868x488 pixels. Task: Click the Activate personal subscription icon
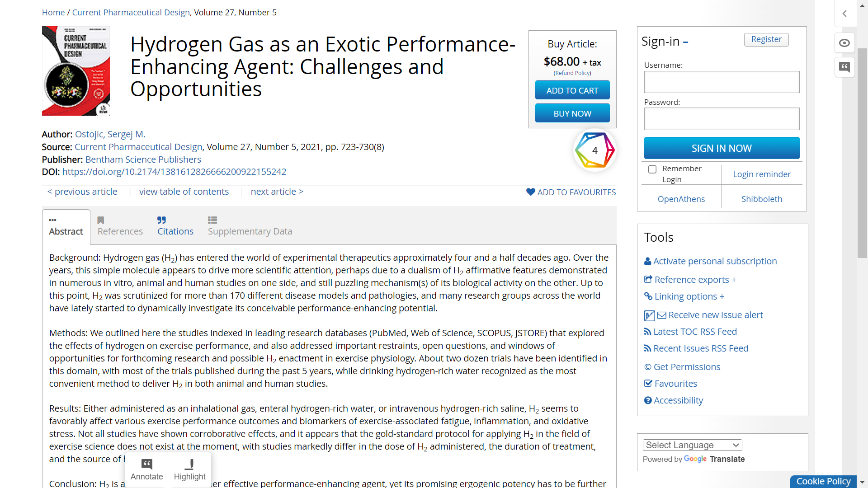coord(647,261)
